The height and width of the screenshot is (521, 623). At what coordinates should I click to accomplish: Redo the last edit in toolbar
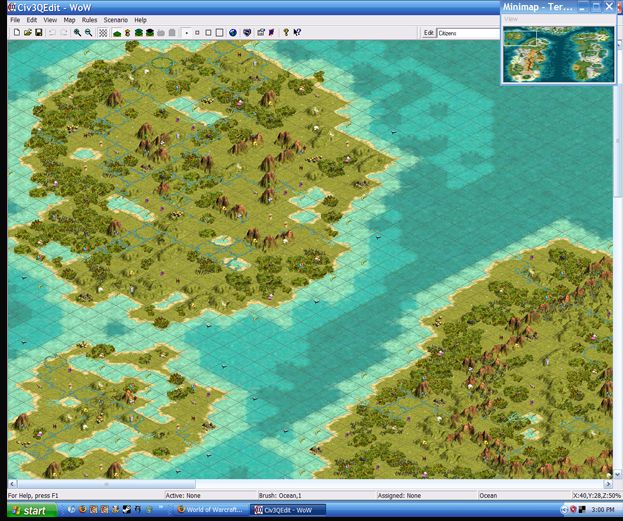point(64,33)
